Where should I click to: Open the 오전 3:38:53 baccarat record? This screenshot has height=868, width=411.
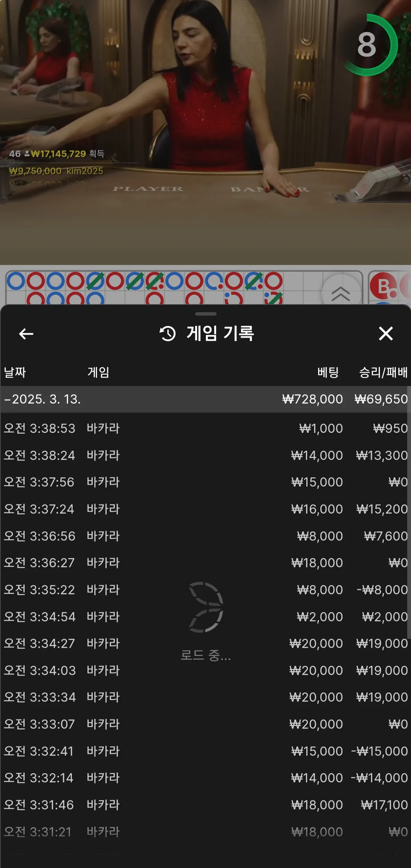[205, 428]
